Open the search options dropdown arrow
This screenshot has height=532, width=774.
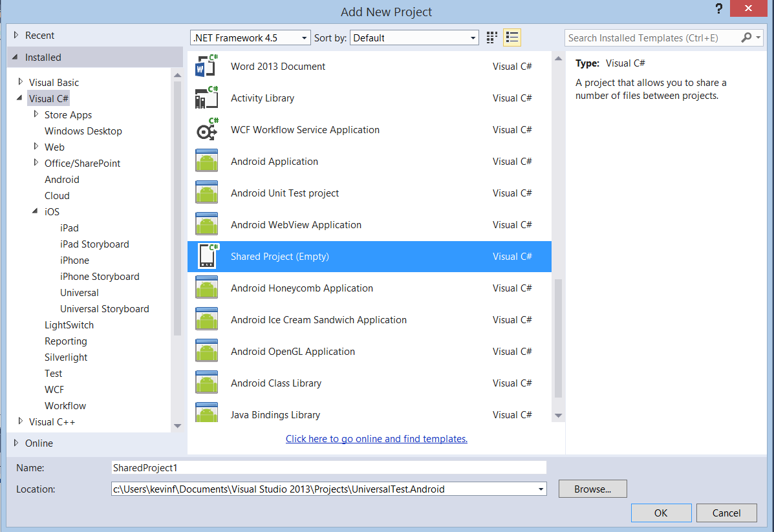click(x=758, y=37)
